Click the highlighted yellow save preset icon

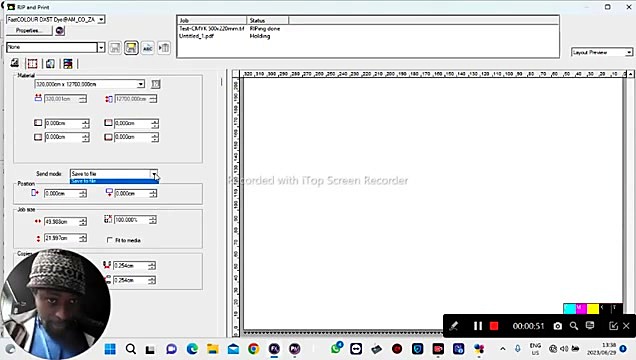pyautogui.click(x=131, y=48)
